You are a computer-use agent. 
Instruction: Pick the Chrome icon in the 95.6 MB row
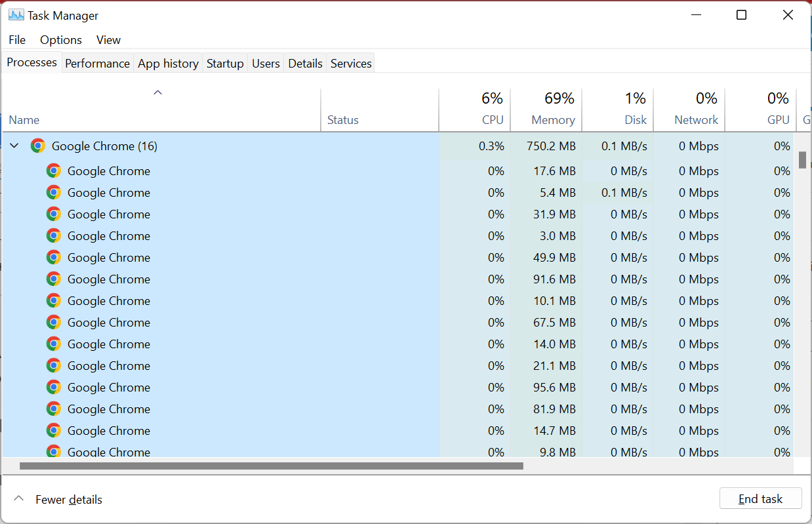(x=54, y=388)
